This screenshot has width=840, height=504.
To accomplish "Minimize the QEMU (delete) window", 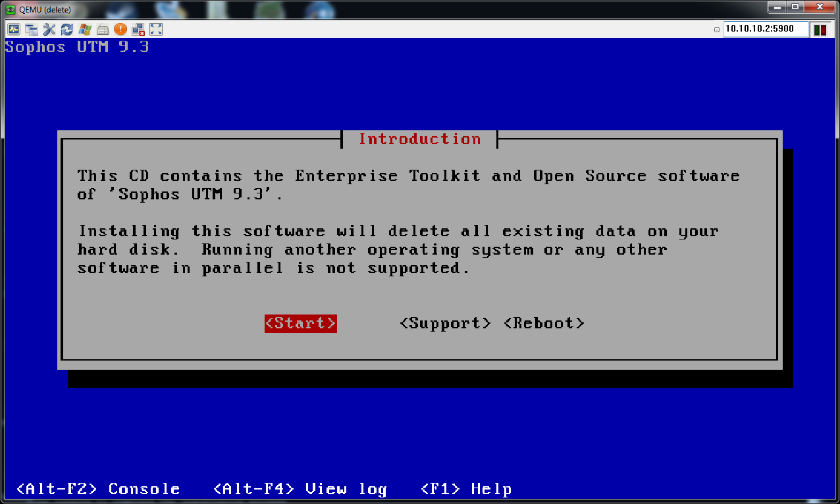I will coord(778,7).
